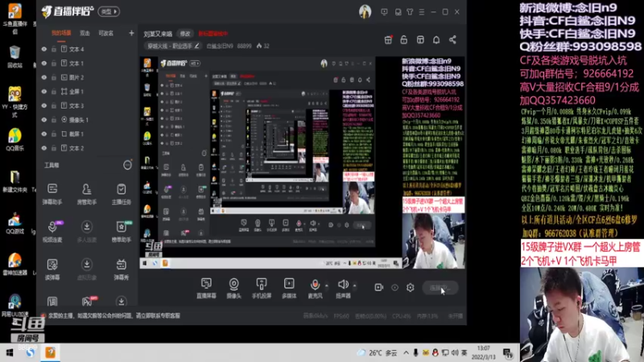
Task: Hide the 图片 2 source
Action: point(44,77)
